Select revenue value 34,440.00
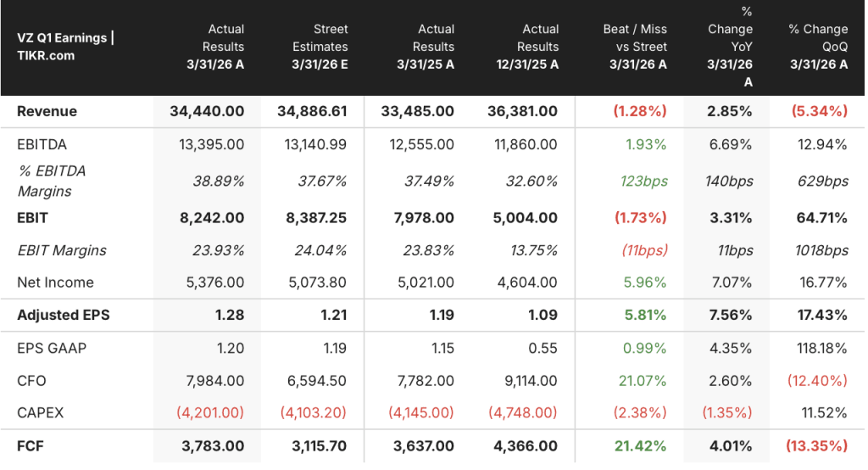This screenshot has height=470, width=868. (207, 111)
